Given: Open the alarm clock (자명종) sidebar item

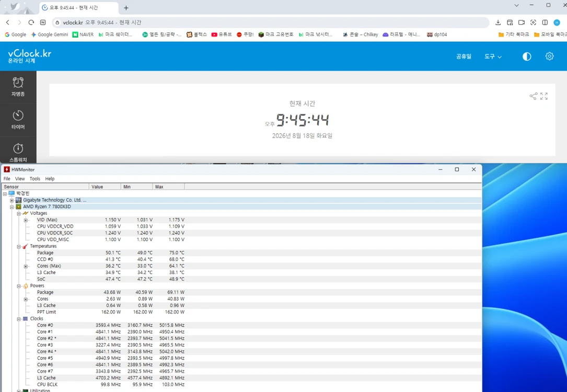Looking at the screenshot, I should click(18, 87).
